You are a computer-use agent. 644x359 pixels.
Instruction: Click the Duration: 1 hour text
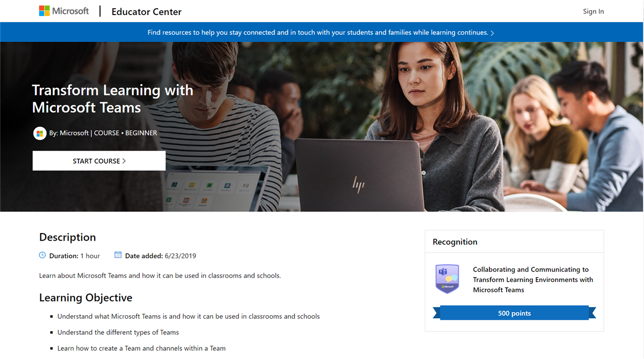tap(74, 256)
